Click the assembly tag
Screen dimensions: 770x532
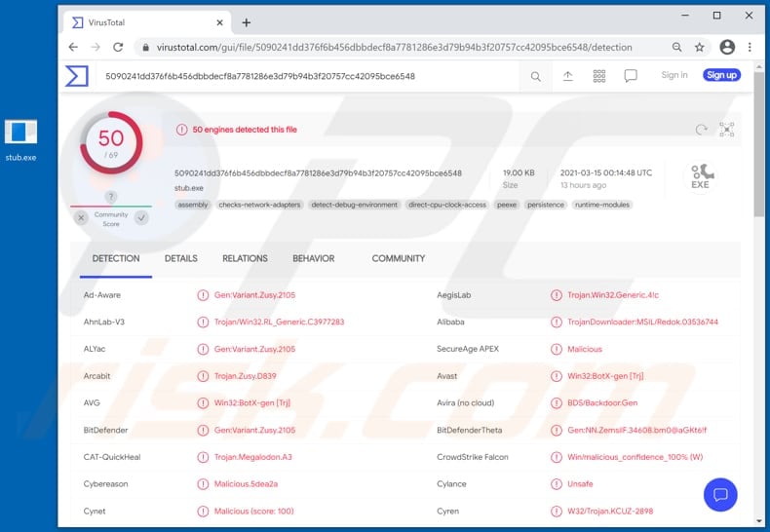pyautogui.click(x=193, y=205)
